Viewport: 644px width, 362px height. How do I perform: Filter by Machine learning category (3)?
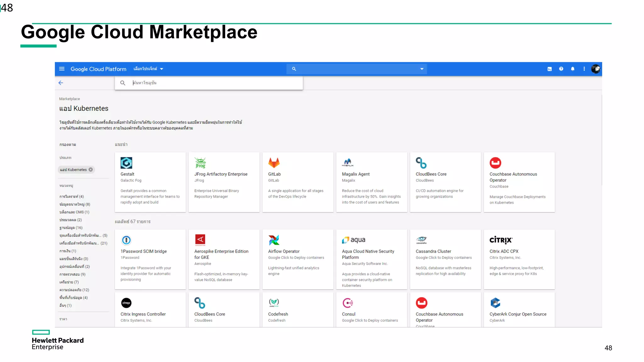tap(74, 259)
